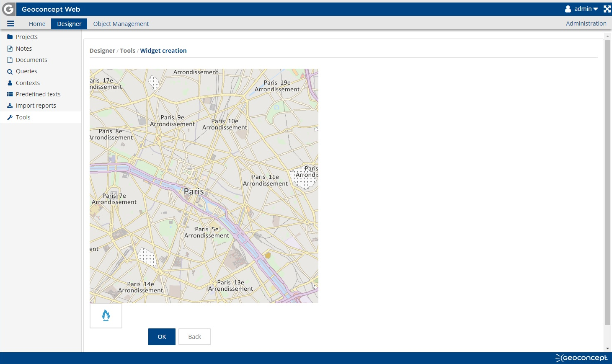The image size is (612, 364).
Task: Open the Object Management tab
Action: click(121, 24)
